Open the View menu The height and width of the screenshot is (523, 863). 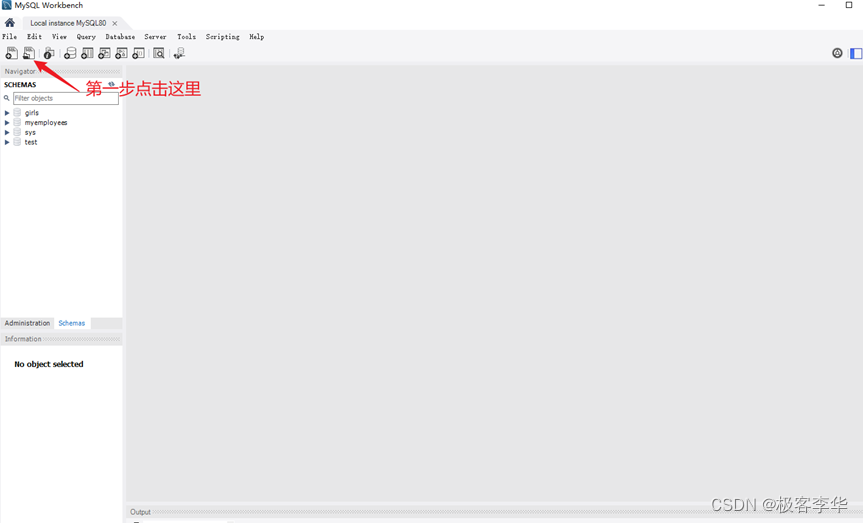coord(59,37)
